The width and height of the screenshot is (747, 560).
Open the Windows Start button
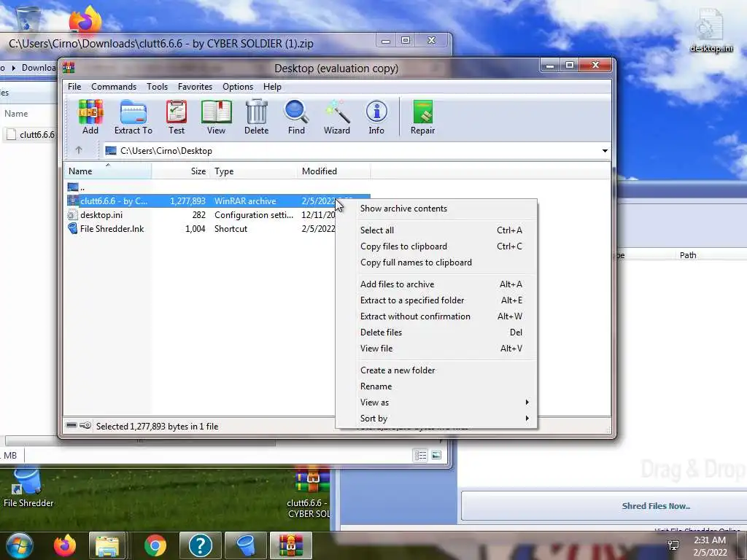tap(20, 545)
